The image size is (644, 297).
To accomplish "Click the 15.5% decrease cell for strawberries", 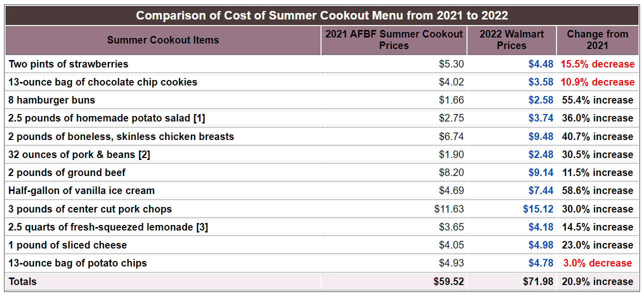I will click(597, 64).
